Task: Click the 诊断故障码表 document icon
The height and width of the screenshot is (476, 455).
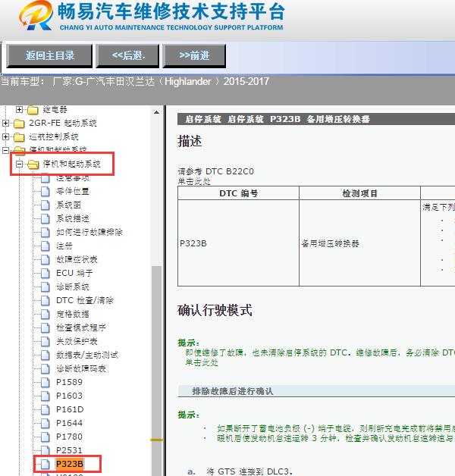Action: pos(45,369)
